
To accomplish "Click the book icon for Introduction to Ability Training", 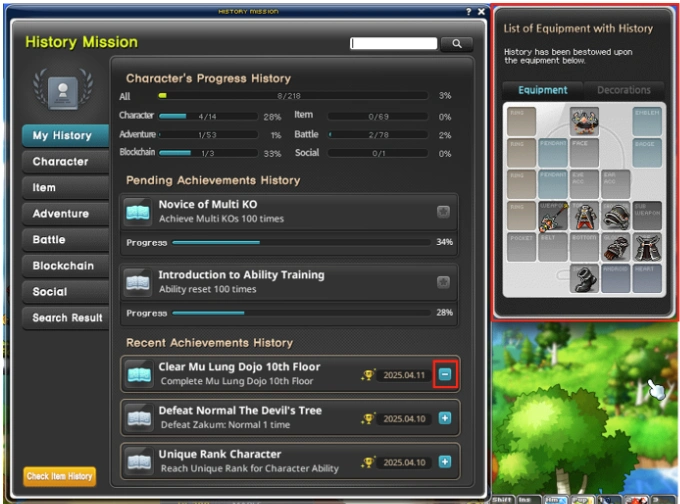I will pos(138,282).
